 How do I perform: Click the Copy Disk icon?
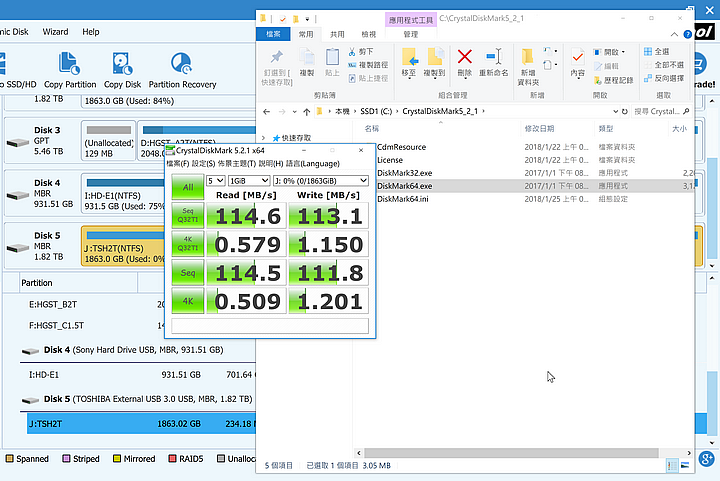(x=122, y=63)
